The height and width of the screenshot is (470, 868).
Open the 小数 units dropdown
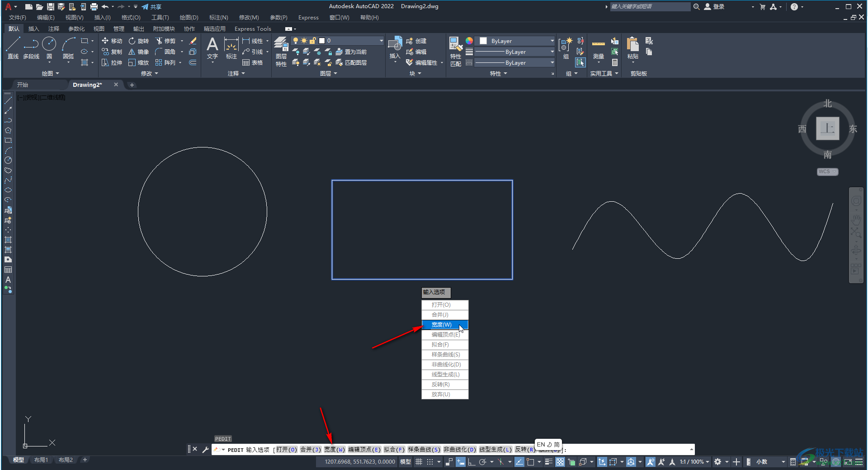pyautogui.click(x=770, y=462)
